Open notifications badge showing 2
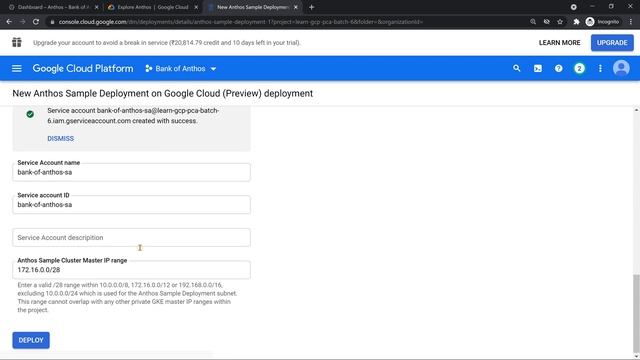640x360 pixels. point(579,69)
